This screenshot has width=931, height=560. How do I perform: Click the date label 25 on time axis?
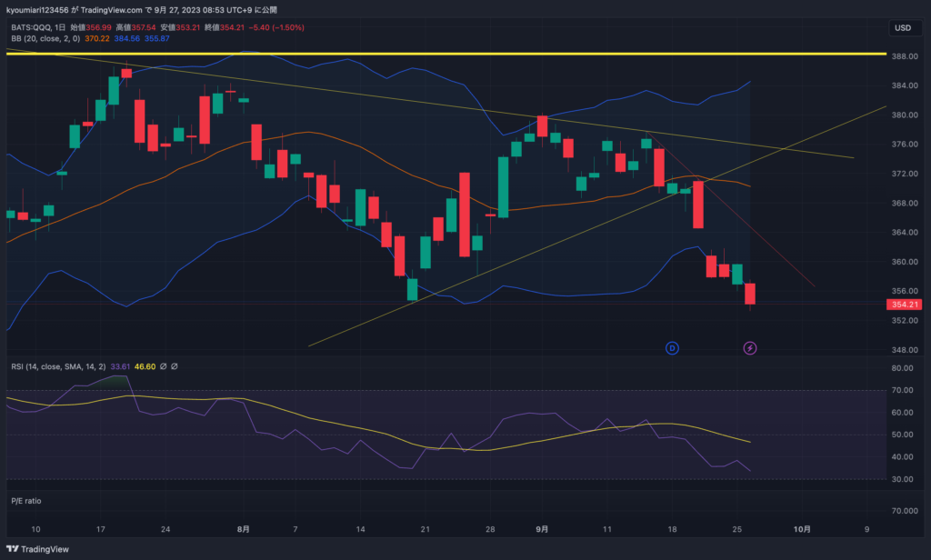(736, 529)
